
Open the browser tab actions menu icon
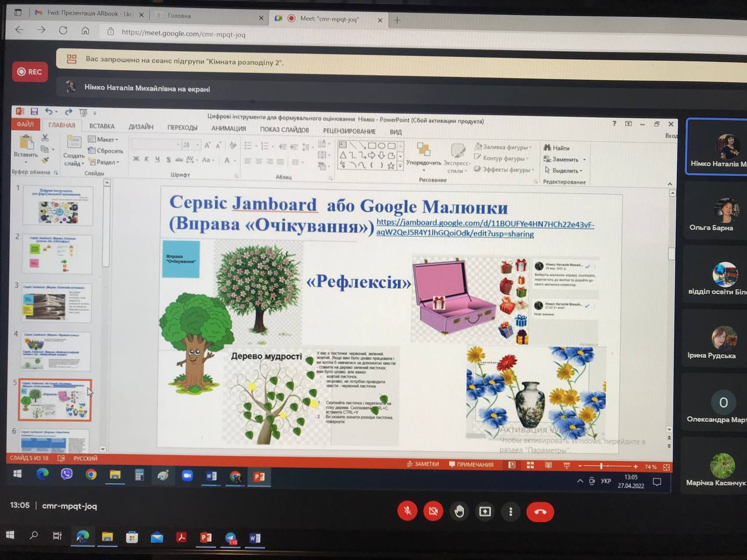[x=18, y=12]
